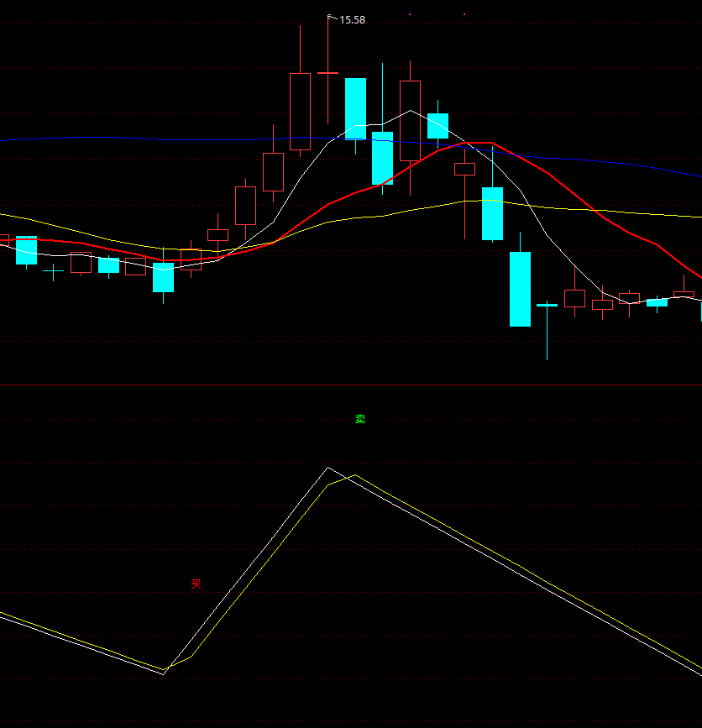Screen dimensions: 702x728
Task: Click the cyan cross doji candle at left
Action: tap(54, 271)
